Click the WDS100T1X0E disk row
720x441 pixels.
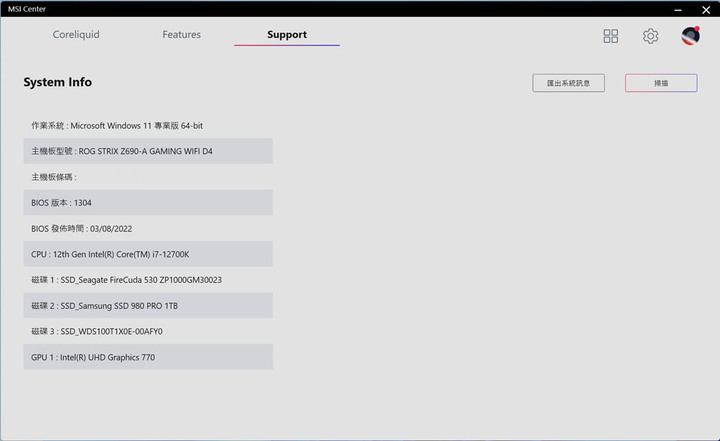tap(148, 331)
